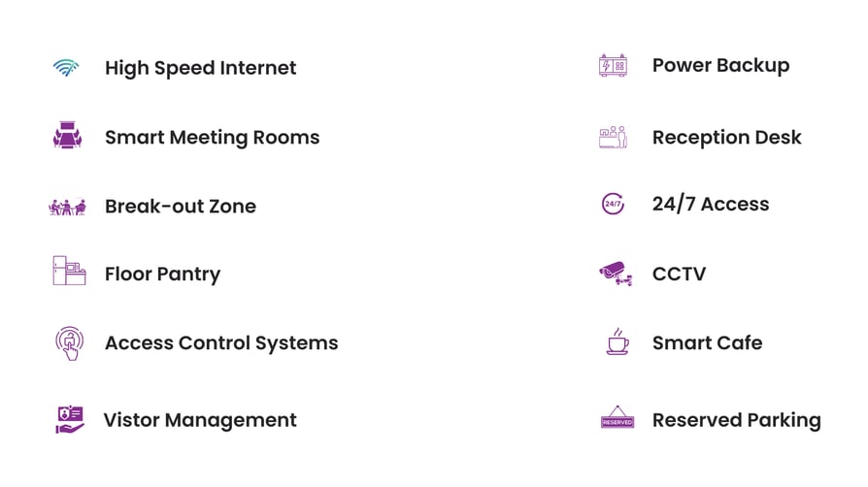This screenshot has height=487, width=868.
Task: Click the 24/7 Access text
Action: point(711,205)
